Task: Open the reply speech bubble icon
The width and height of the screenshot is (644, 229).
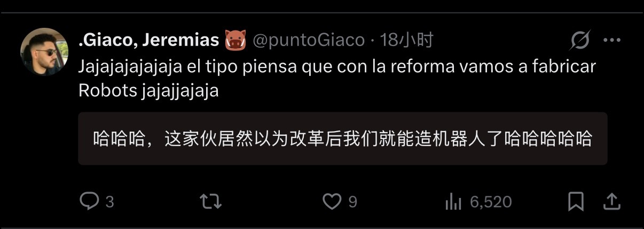Action: (x=89, y=202)
